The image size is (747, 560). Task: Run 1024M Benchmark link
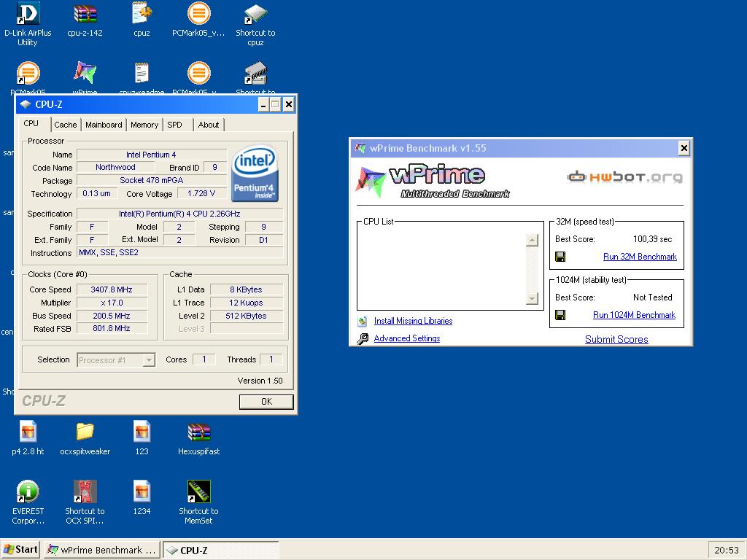pos(634,315)
